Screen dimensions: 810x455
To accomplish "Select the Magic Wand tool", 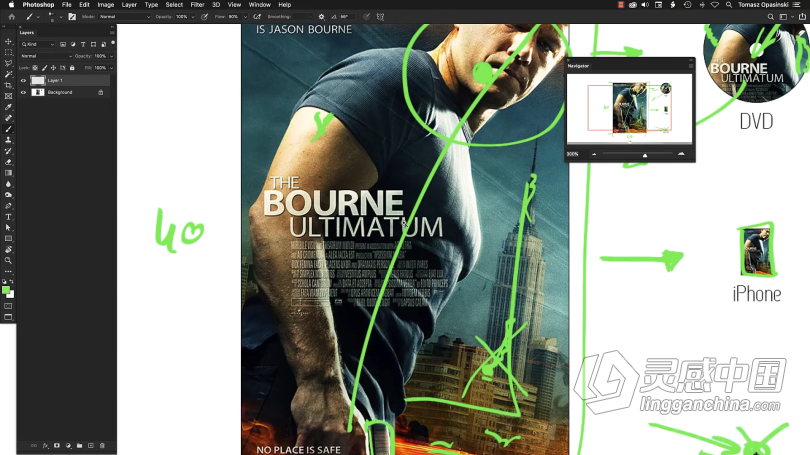I will 8,74.
